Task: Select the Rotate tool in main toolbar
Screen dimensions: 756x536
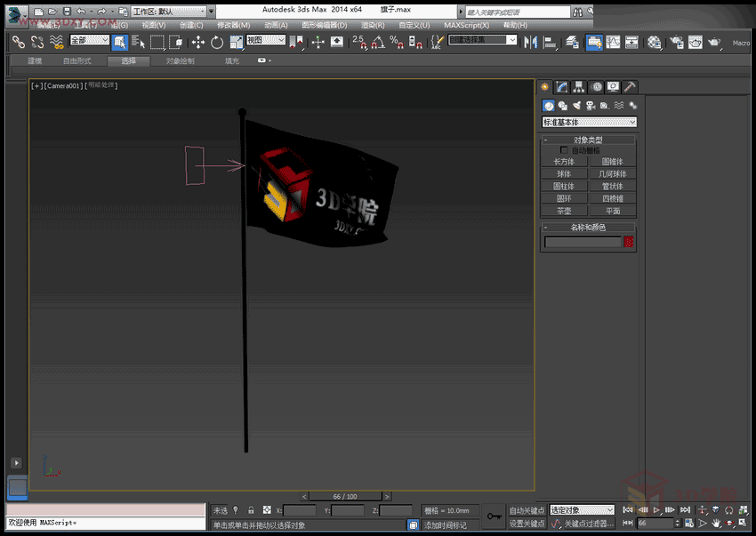Action: coord(216,42)
